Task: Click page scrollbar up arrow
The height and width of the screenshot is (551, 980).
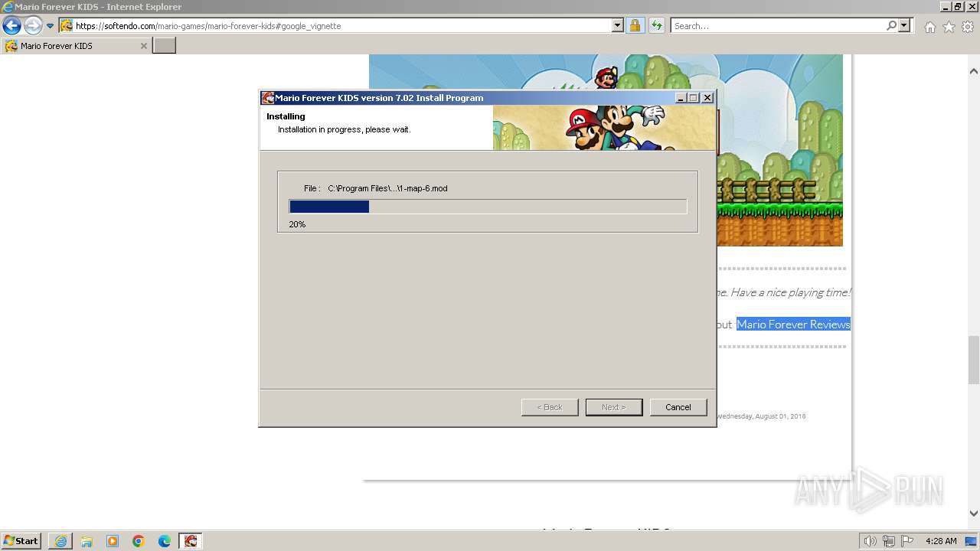Action: pyautogui.click(x=974, y=71)
